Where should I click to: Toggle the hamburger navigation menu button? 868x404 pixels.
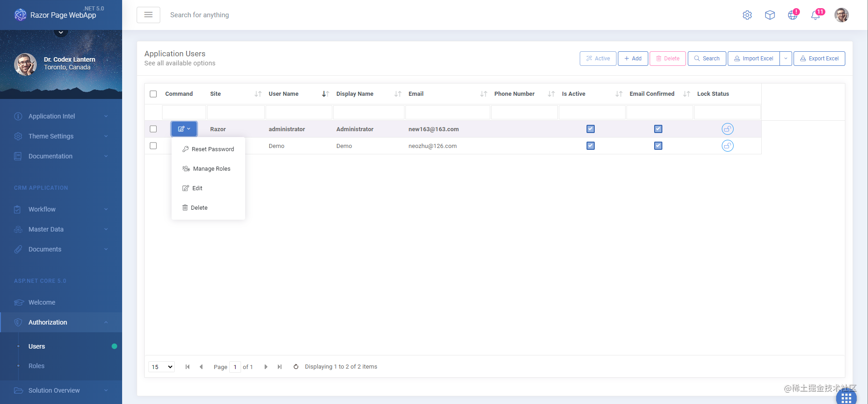[x=148, y=15]
